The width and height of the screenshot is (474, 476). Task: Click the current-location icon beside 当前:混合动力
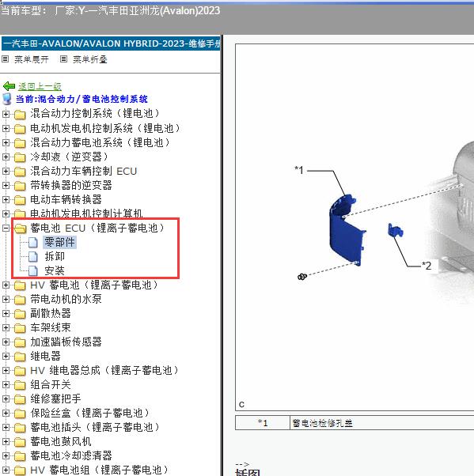(x=6, y=99)
